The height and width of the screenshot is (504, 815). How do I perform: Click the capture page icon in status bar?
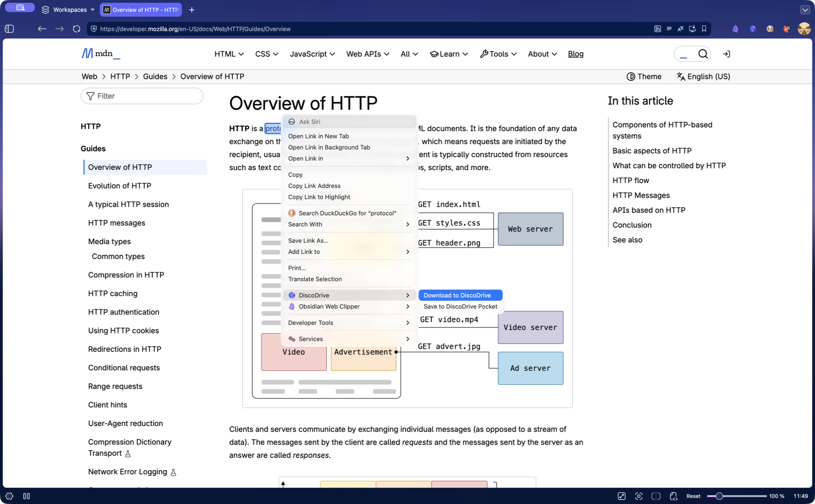[639, 496]
